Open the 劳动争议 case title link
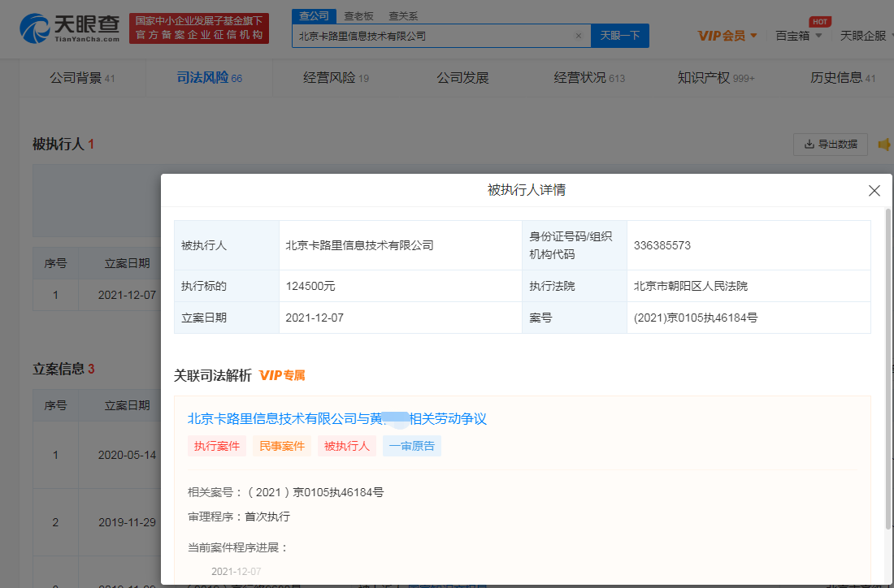The height and width of the screenshot is (588, 894). [x=336, y=419]
